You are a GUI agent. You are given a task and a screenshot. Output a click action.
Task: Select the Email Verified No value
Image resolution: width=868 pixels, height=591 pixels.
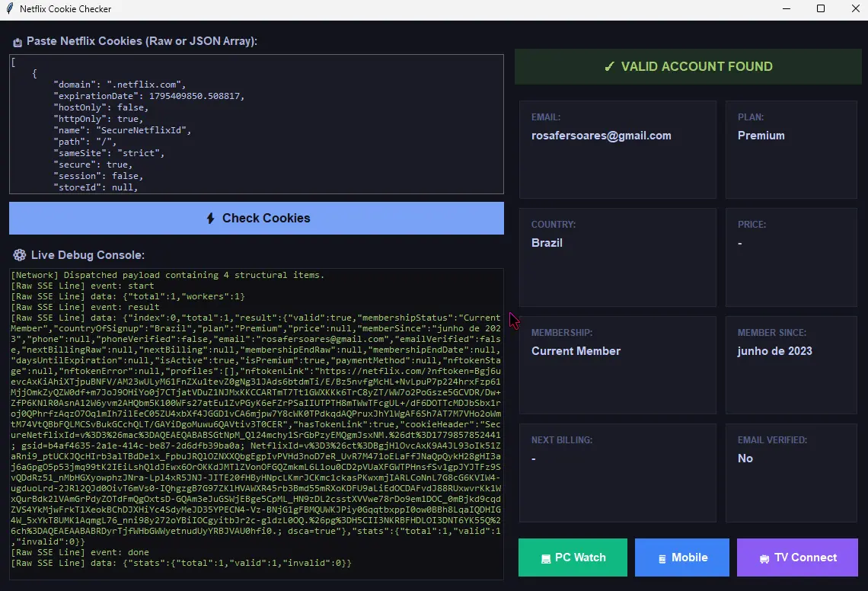tap(745, 458)
